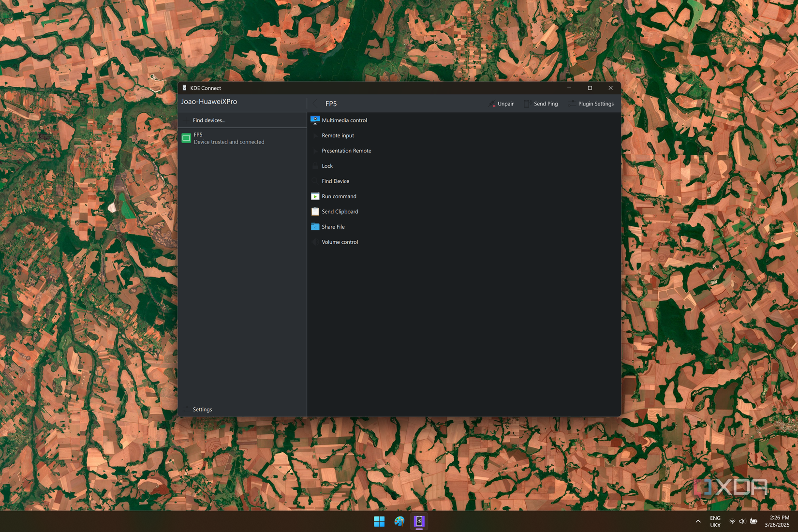
Task: Unpair the FP5 device
Action: click(501, 103)
